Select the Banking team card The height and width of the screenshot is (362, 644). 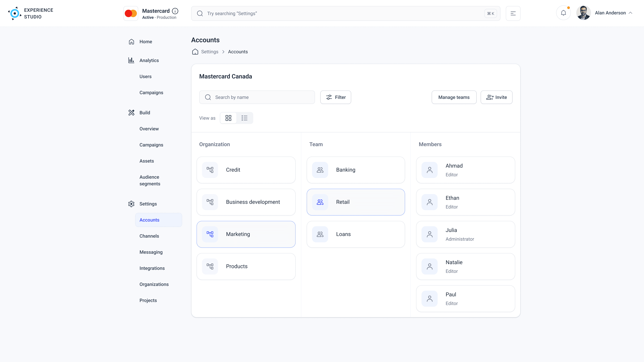356,170
